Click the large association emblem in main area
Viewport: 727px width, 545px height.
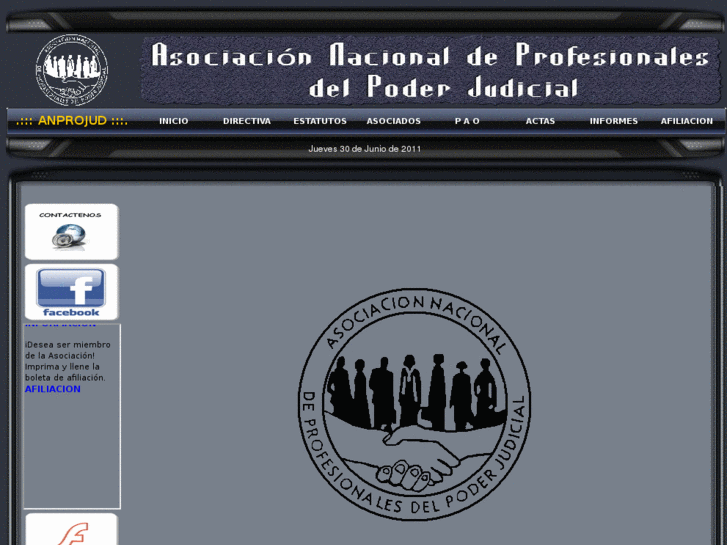[415, 404]
